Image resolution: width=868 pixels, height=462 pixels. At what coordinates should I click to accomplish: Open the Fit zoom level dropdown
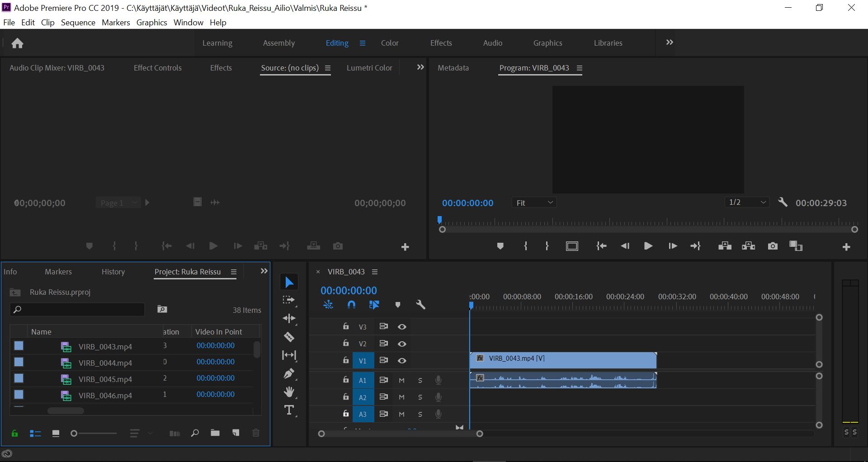tap(534, 203)
